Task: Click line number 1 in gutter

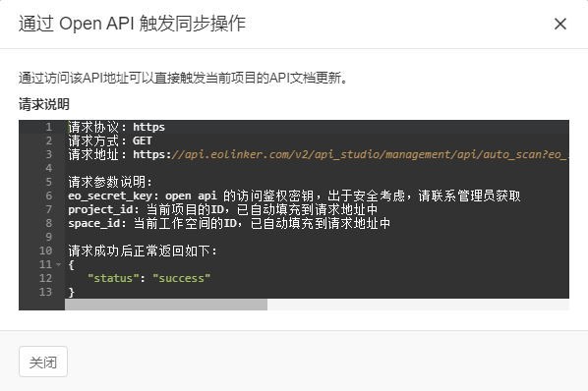Action: click(x=49, y=127)
